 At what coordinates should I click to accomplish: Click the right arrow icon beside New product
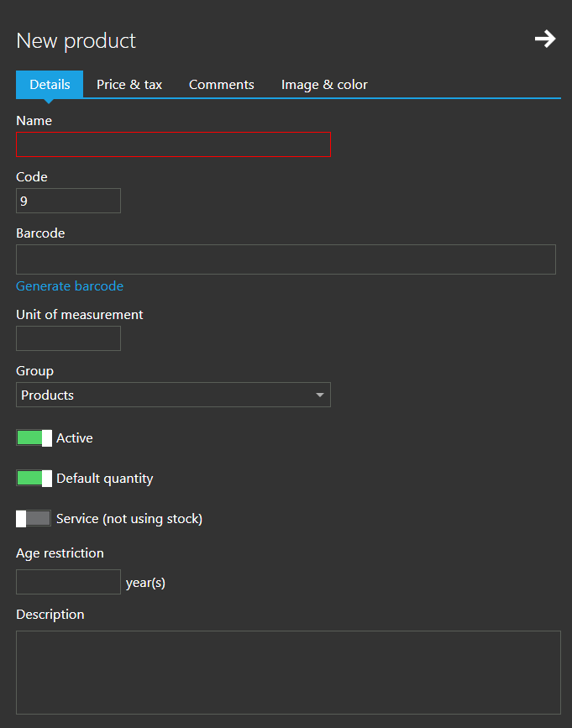pyautogui.click(x=545, y=39)
